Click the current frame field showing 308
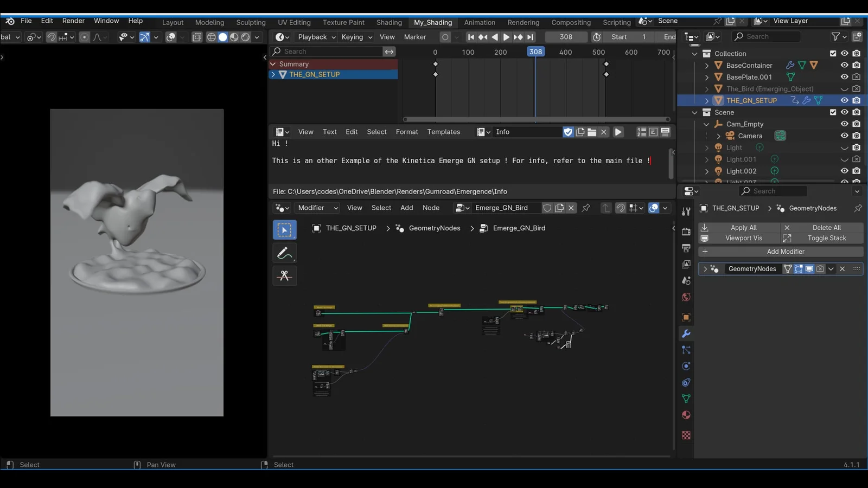The height and width of the screenshot is (488, 868). pos(566,37)
